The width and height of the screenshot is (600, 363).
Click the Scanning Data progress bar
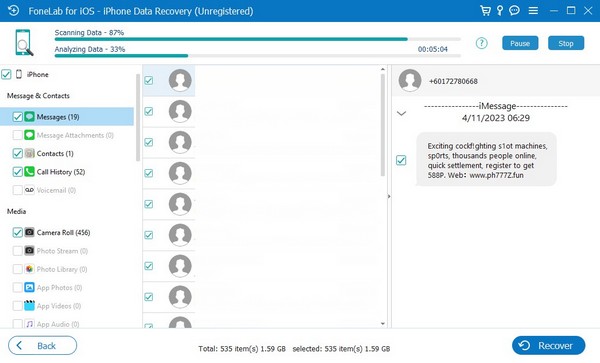click(x=258, y=39)
